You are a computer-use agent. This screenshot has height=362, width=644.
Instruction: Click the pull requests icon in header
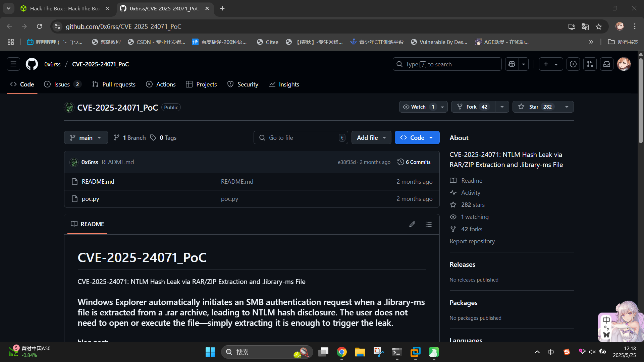coord(590,64)
